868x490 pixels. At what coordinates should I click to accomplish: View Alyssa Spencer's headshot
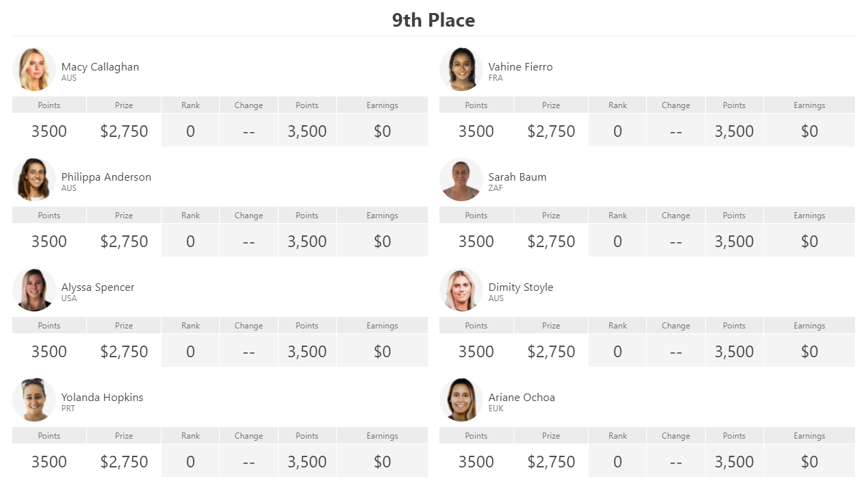(34, 289)
